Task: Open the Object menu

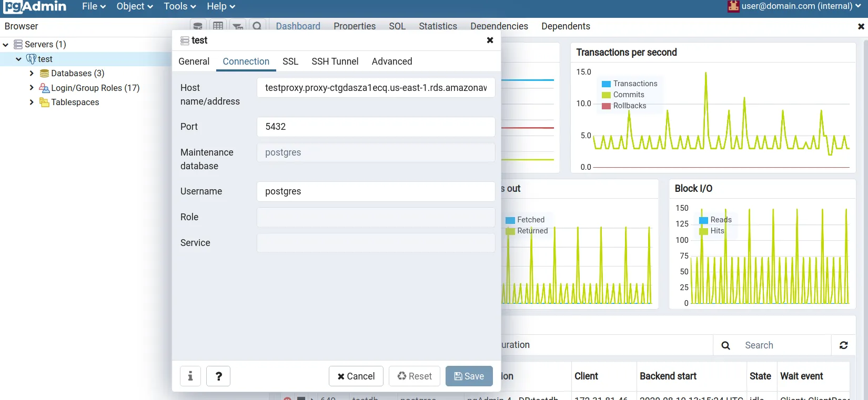Action: tap(135, 6)
